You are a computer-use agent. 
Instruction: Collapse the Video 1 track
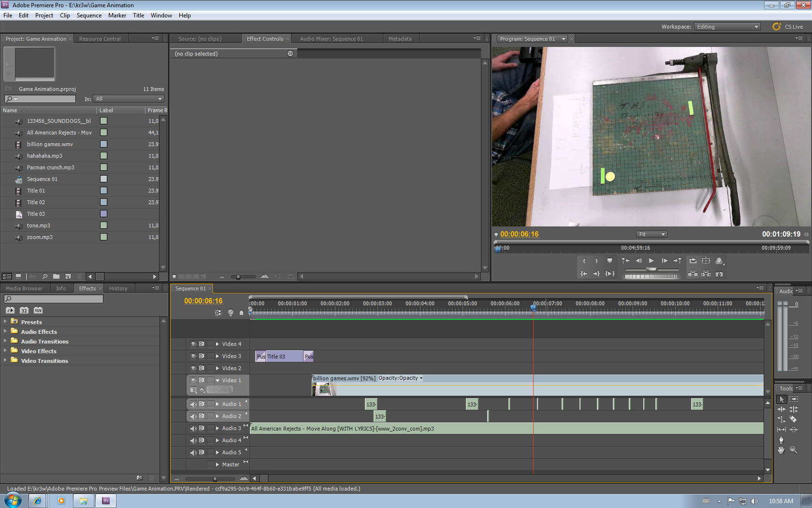[x=217, y=380]
